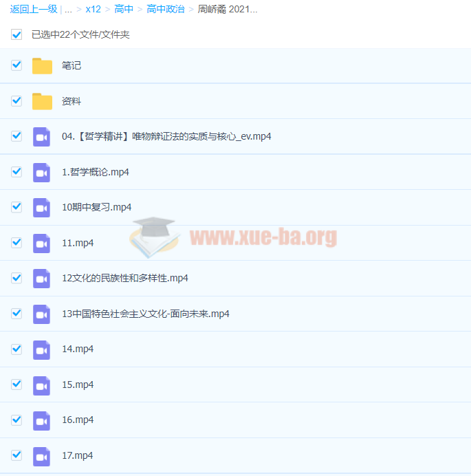Toggle the select-all checkbox at top
Image resolution: width=471 pixels, height=476 pixels.
point(17,34)
